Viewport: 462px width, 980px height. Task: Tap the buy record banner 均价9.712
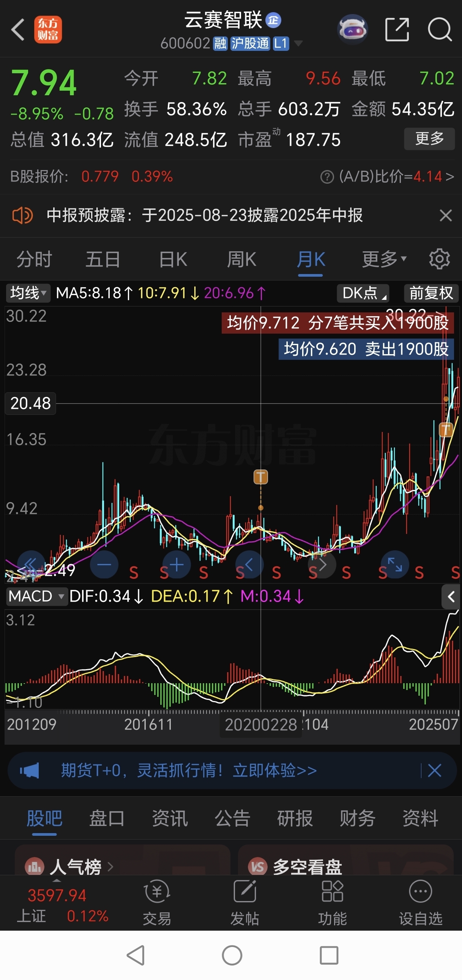[x=337, y=323]
